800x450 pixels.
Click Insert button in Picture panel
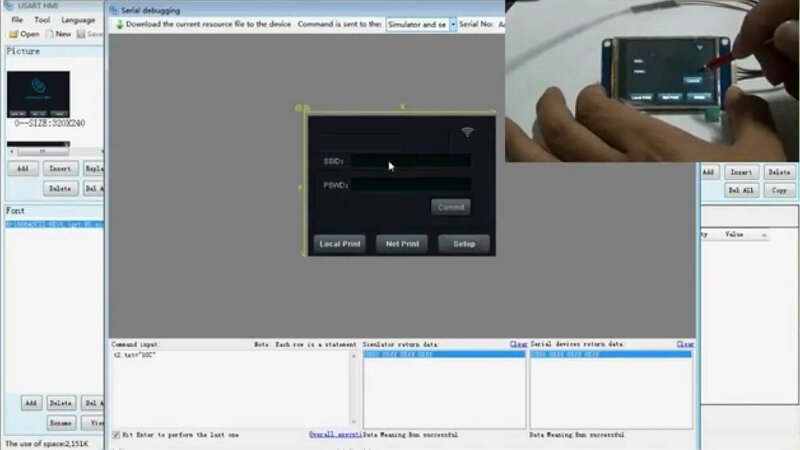click(x=60, y=168)
